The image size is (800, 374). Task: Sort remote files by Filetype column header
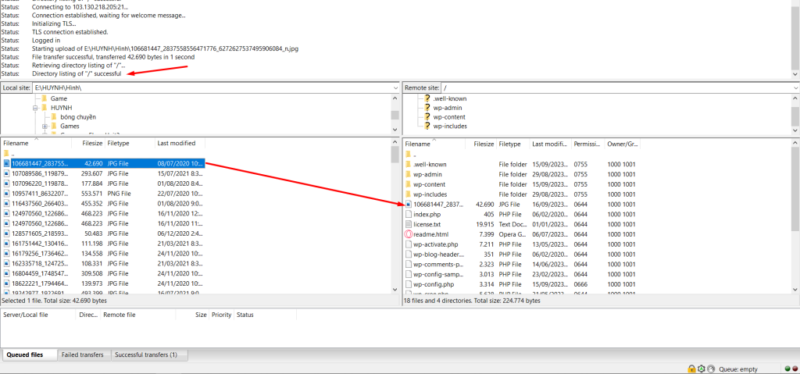513,144
